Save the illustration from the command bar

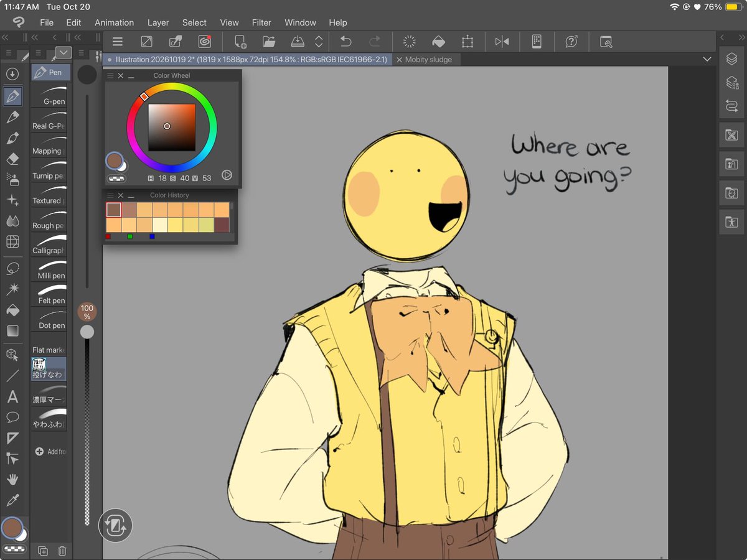click(x=298, y=42)
